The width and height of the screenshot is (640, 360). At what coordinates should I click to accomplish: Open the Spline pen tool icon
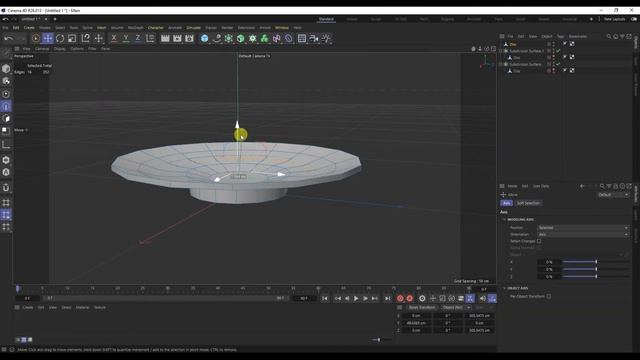click(x=217, y=38)
